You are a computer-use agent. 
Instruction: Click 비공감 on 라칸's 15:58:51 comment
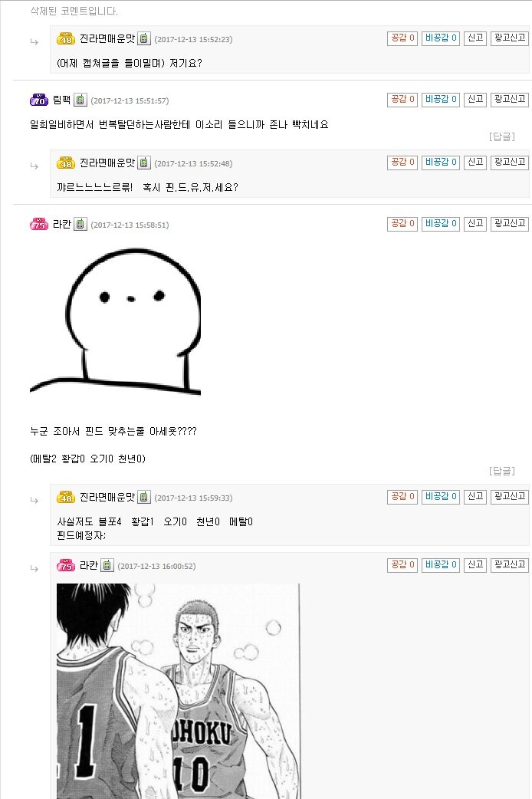(441, 224)
